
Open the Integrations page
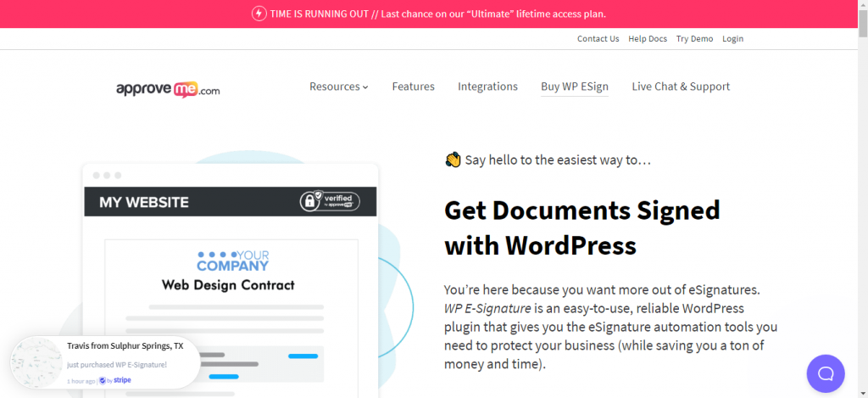pyautogui.click(x=487, y=87)
